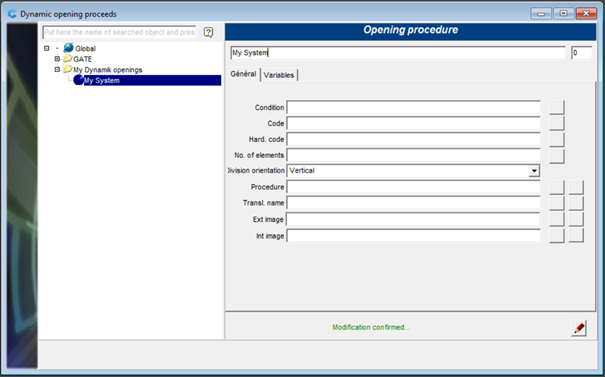Click the button beside No. of elements field
The height and width of the screenshot is (377, 605).
(556, 156)
